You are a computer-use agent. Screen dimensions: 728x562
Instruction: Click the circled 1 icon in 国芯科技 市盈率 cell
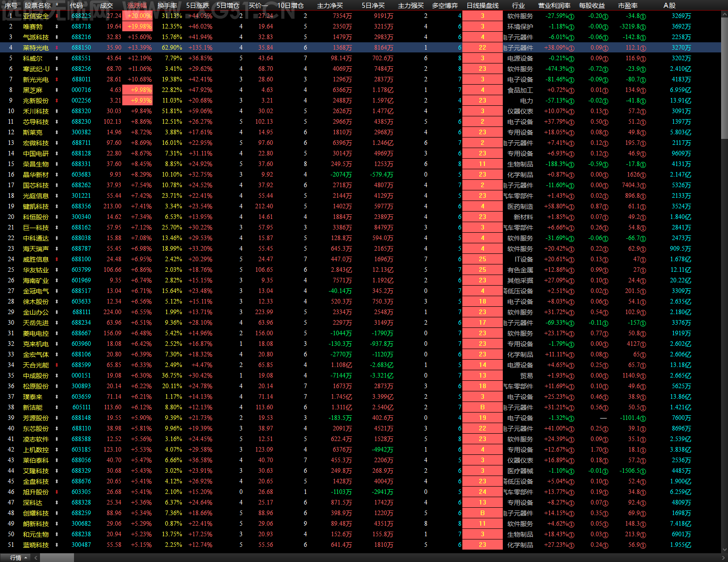[x=643, y=186]
